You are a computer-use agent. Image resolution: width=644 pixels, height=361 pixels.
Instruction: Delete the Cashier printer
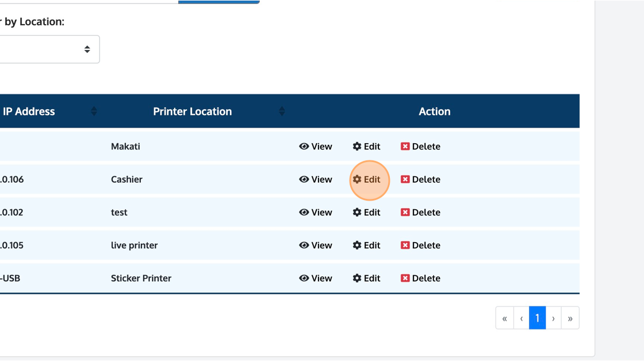point(420,179)
